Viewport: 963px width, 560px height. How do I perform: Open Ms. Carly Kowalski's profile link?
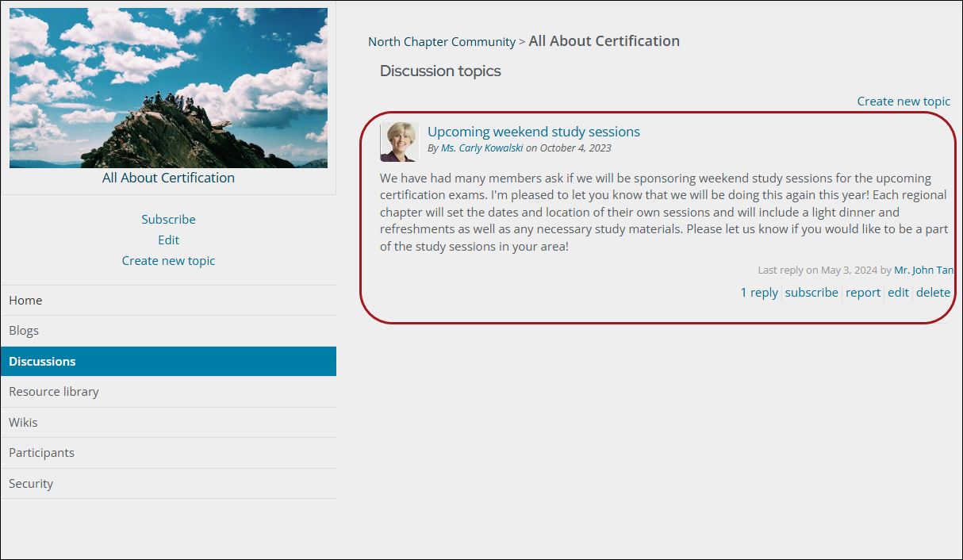(x=481, y=148)
